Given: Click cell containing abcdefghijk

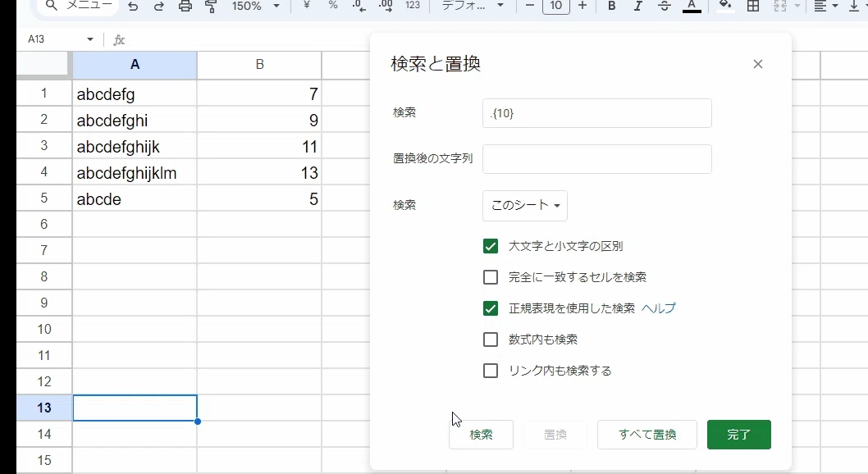Looking at the screenshot, I should pos(135,147).
